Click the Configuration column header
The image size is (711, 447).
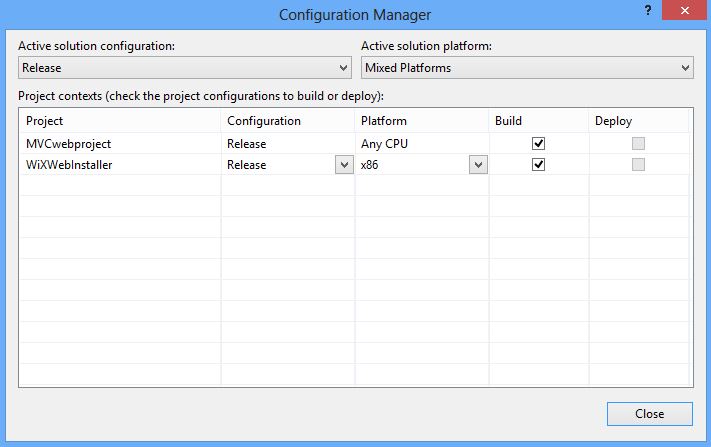(287, 121)
